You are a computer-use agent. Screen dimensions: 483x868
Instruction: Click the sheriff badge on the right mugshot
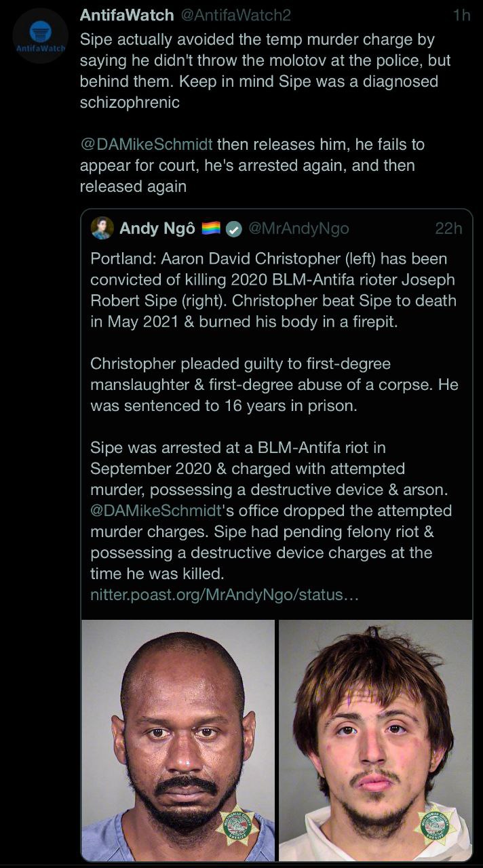pyautogui.click(x=434, y=825)
